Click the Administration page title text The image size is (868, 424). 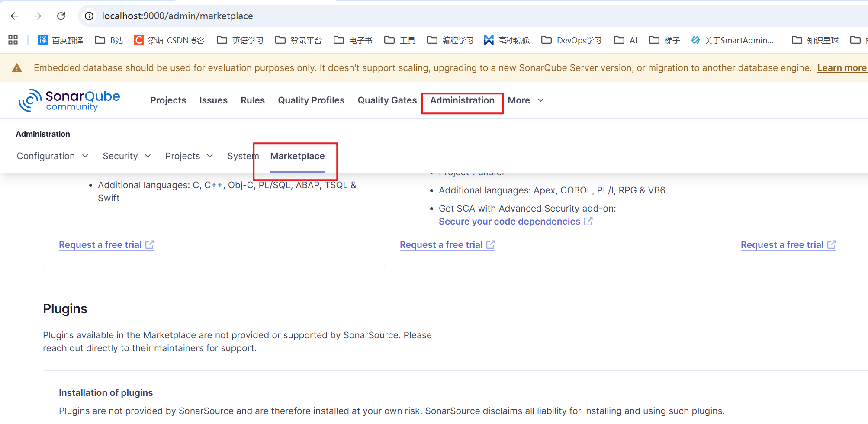pos(43,134)
